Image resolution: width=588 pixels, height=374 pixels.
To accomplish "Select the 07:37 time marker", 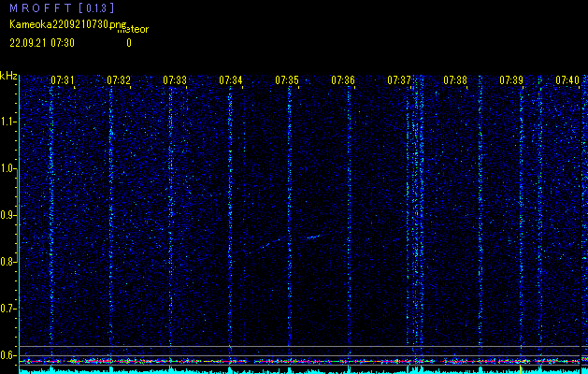I will click(x=399, y=79).
